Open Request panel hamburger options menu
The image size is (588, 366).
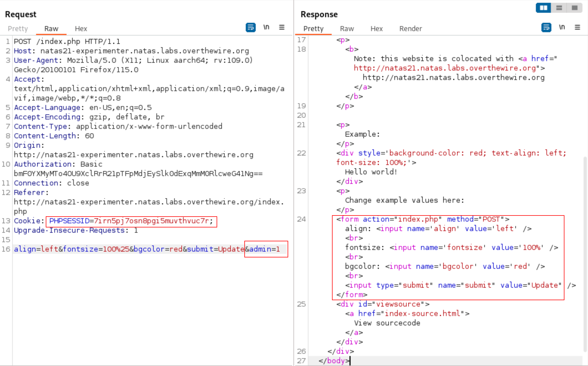(x=282, y=27)
